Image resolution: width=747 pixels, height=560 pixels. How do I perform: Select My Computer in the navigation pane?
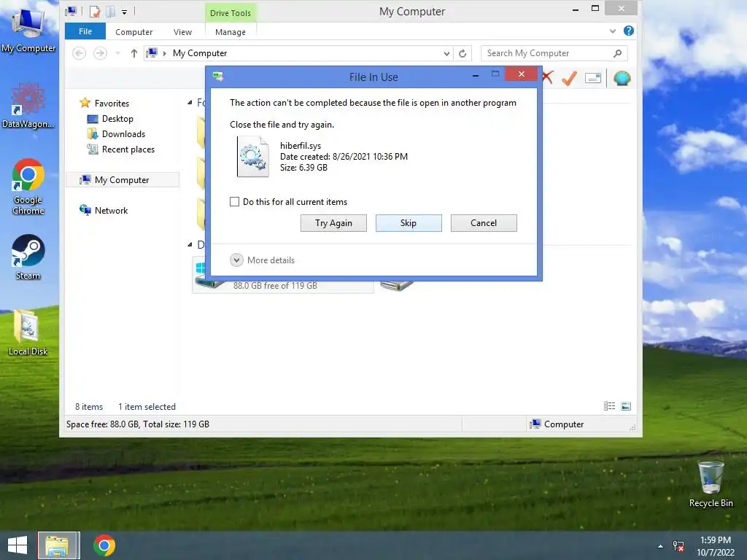click(x=122, y=179)
